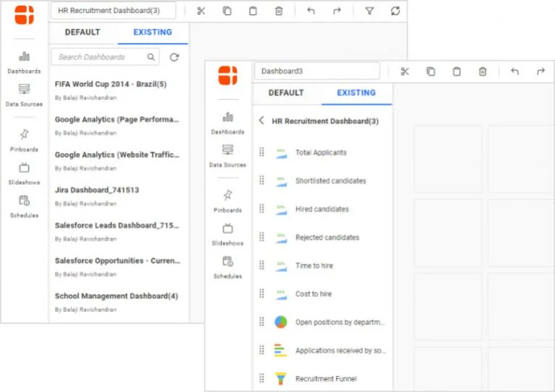Select the EXISTING tab above the Search Dashboards box

pyautogui.click(x=152, y=32)
